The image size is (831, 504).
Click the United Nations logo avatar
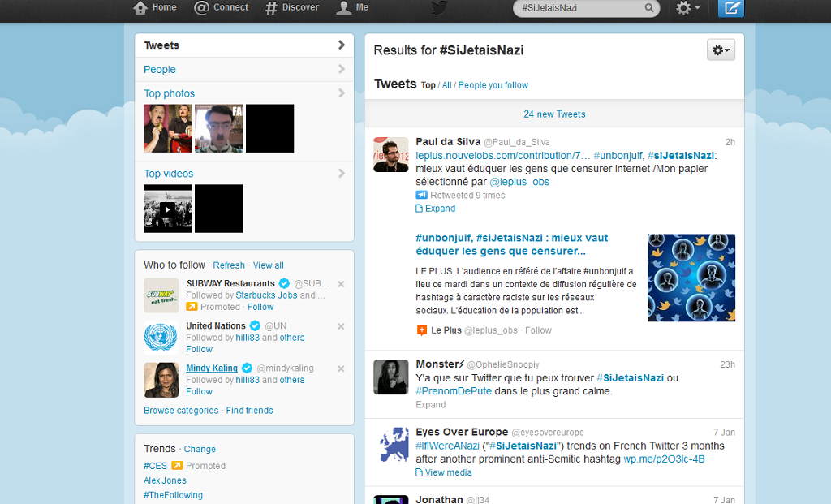coord(161,338)
